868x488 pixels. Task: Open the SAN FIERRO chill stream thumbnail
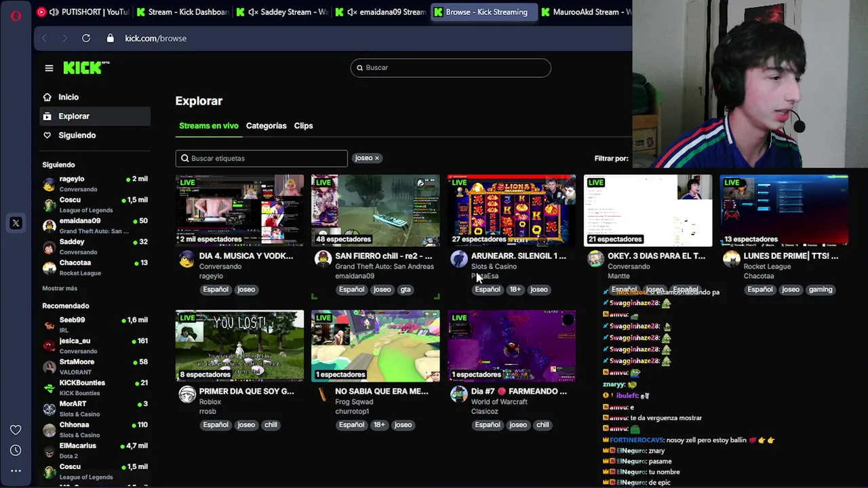(x=376, y=211)
